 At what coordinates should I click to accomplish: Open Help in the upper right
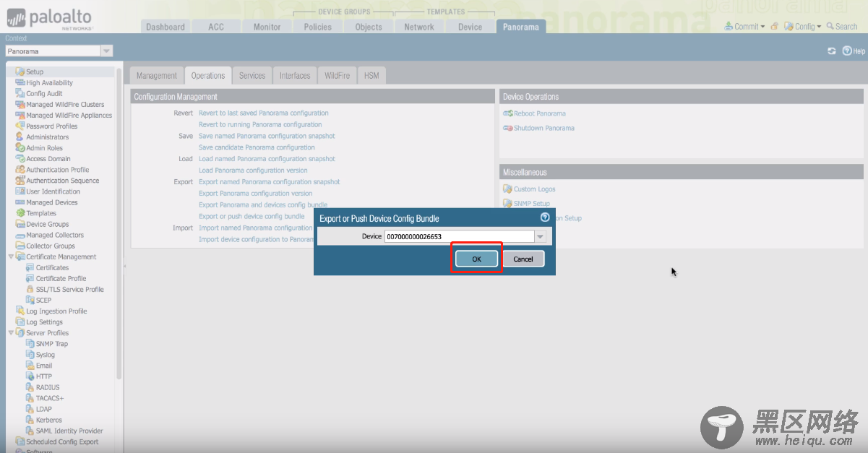click(x=854, y=51)
